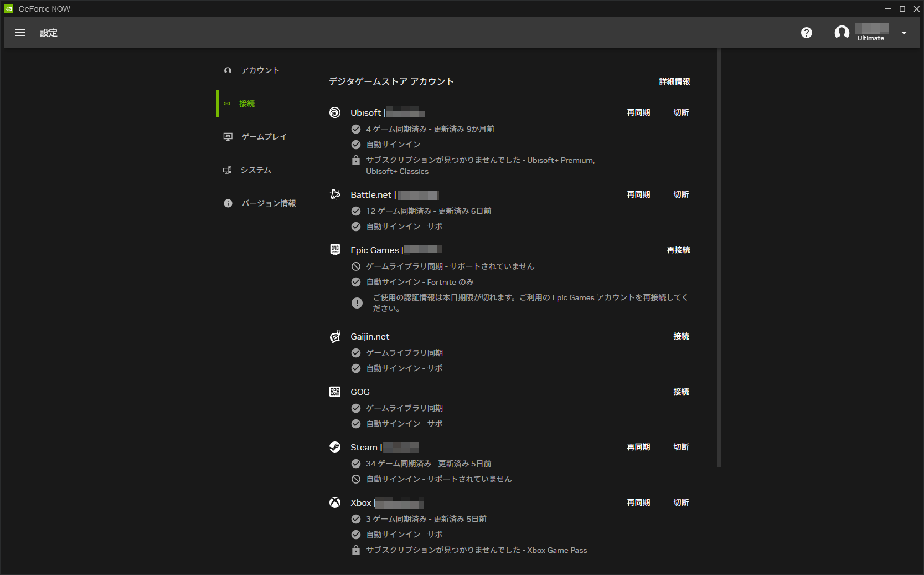This screenshot has width=924, height=575.
Task: Resync the Battle.net account
Action: pos(638,194)
